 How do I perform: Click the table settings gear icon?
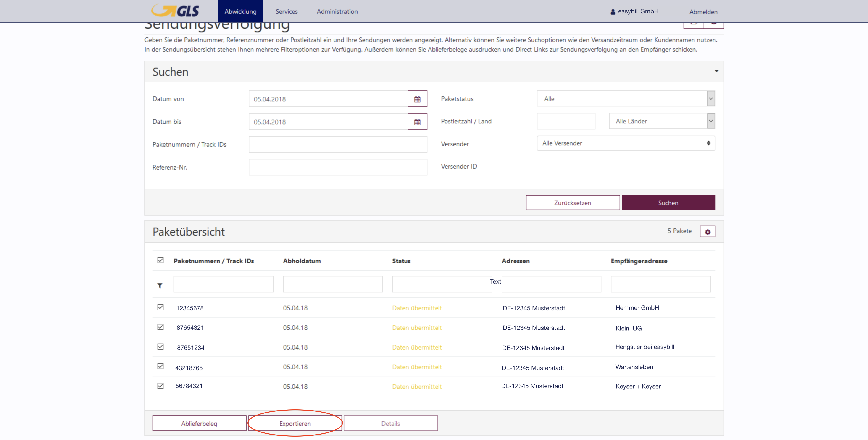pyautogui.click(x=707, y=232)
